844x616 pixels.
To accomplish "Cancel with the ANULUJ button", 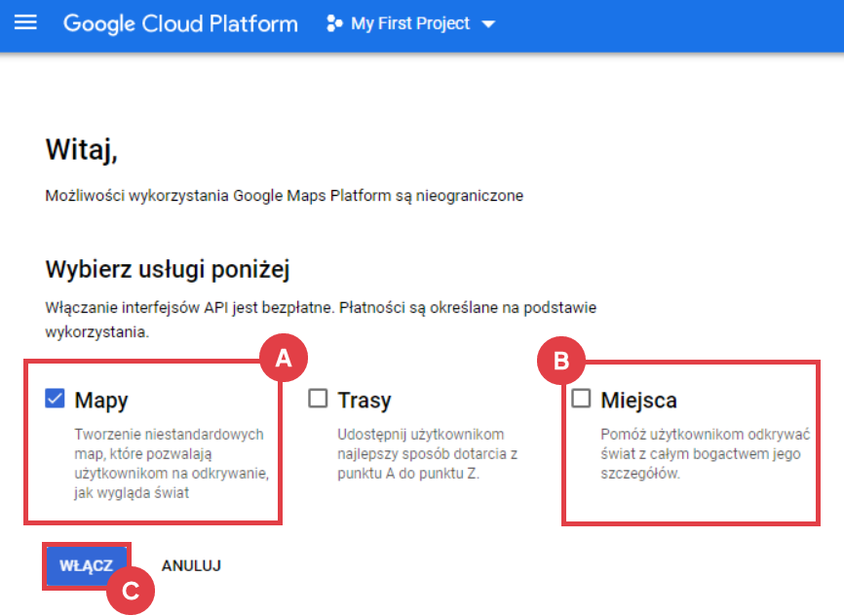I will (x=191, y=565).
